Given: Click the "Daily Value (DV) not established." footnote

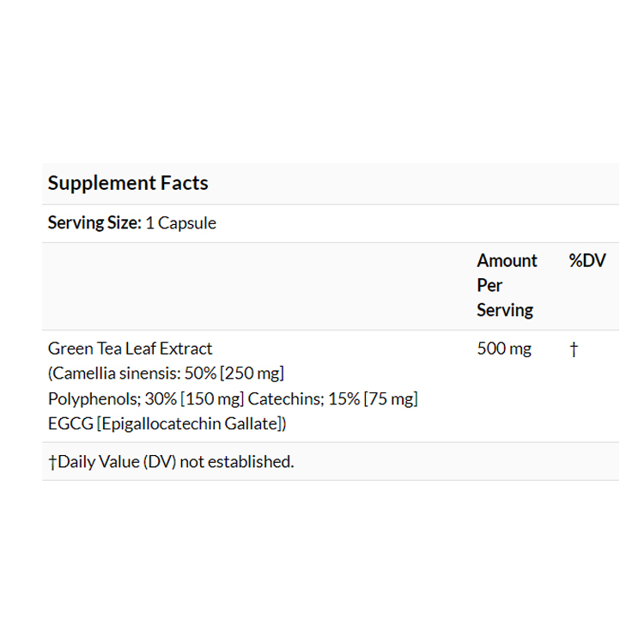Looking at the screenshot, I should point(176,462).
